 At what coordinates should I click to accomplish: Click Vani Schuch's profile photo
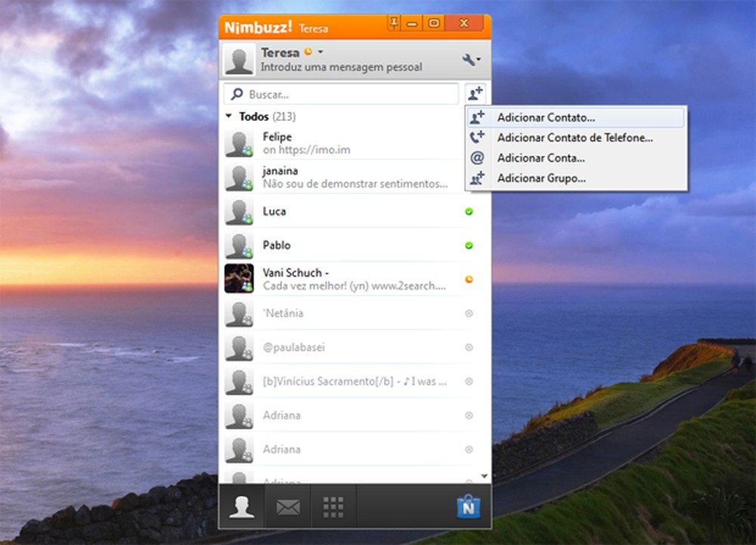point(239,279)
